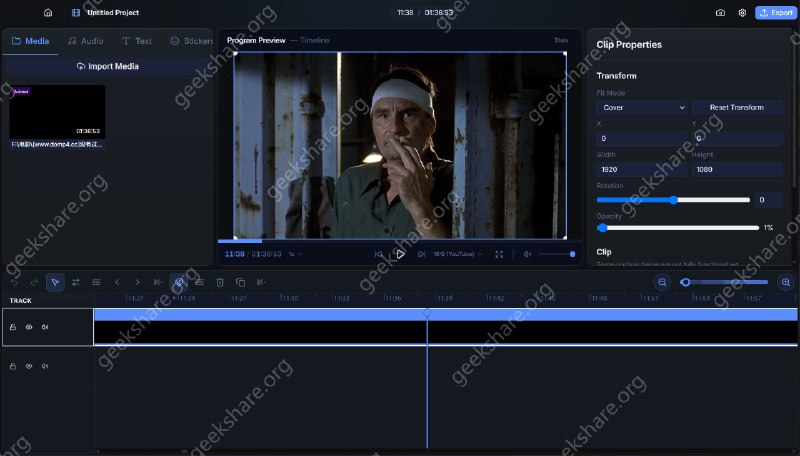Click the Untitled Project title

113,13
